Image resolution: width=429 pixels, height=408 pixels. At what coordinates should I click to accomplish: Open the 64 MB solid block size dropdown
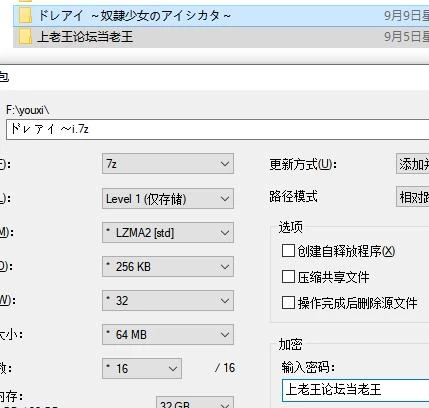click(168, 335)
